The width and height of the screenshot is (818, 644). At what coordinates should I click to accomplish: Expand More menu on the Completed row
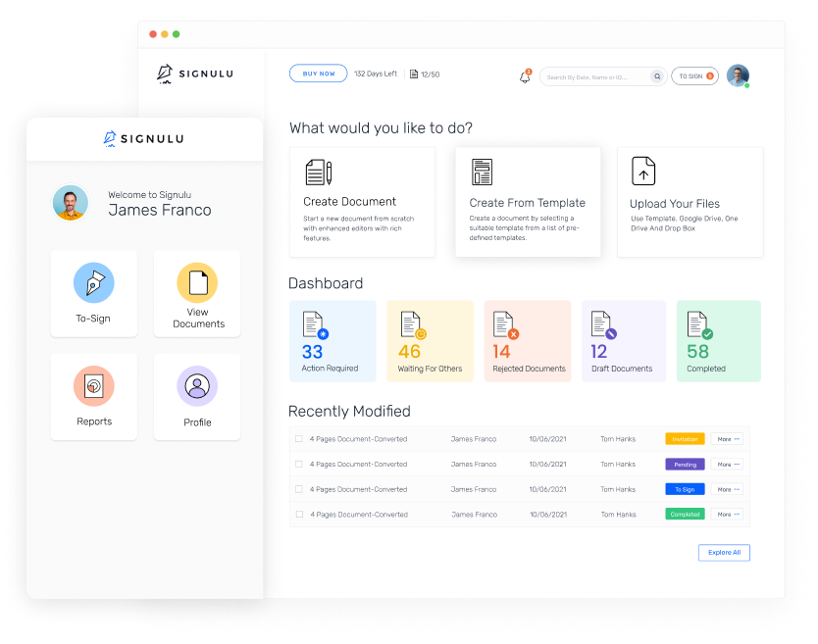(x=727, y=514)
